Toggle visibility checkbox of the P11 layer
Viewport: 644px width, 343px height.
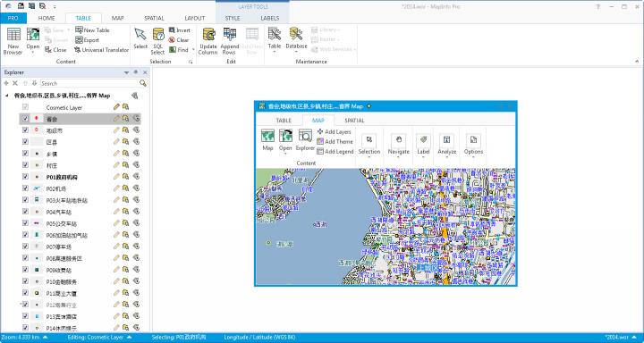25,293
